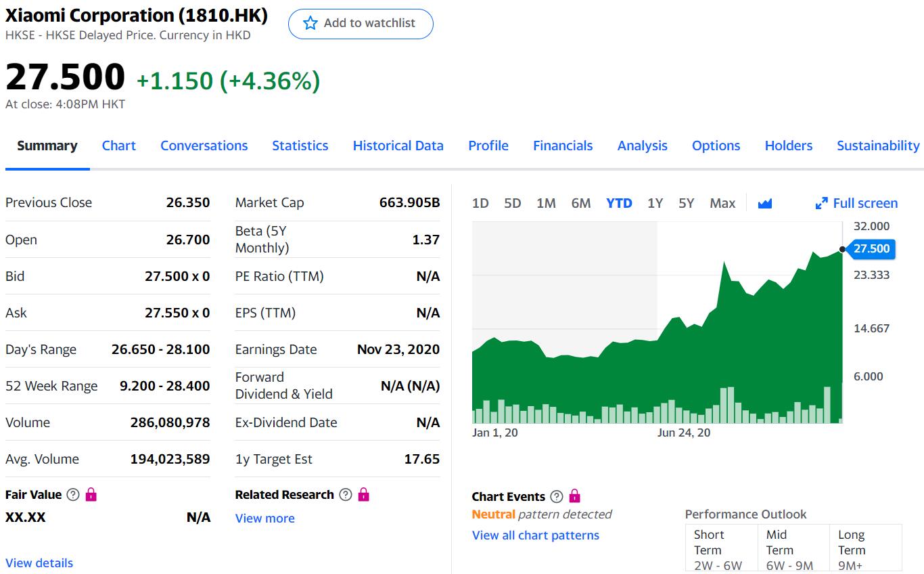
Task: Select the 1M timeframe option
Action: (x=546, y=203)
